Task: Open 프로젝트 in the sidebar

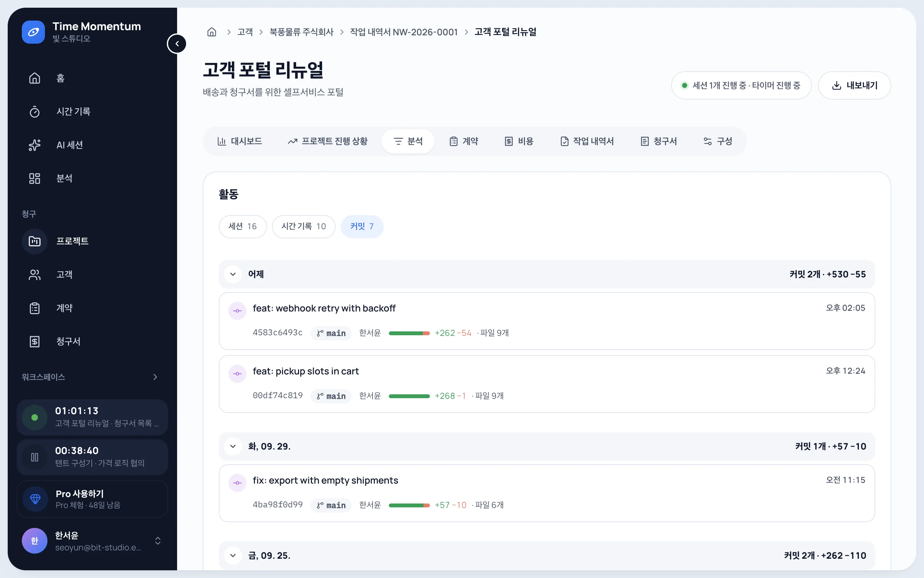Action: point(92,241)
